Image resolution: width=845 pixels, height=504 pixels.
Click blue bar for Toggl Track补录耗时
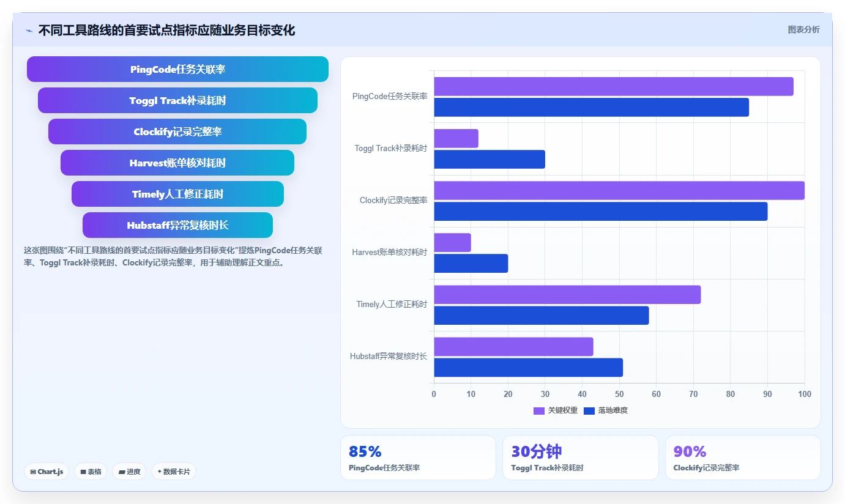point(490,159)
